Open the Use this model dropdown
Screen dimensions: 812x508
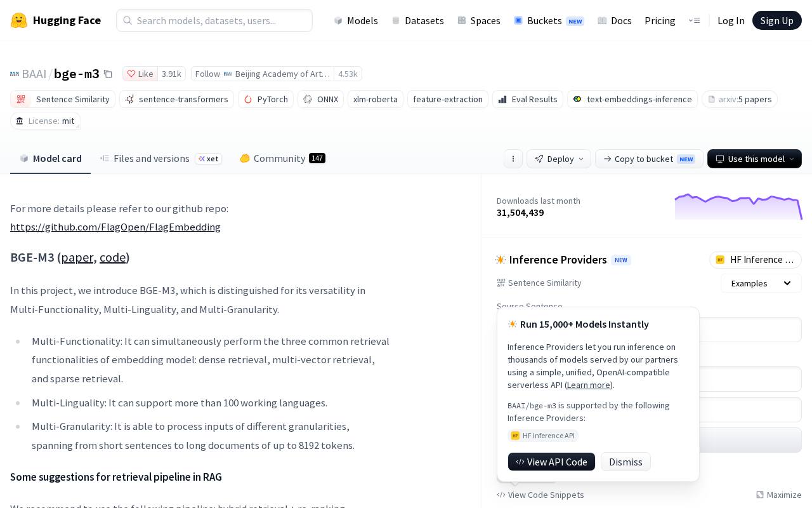(x=754, y=159)
